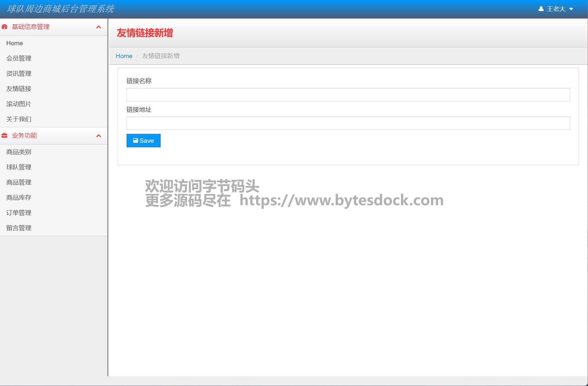This screenshot has width=588, height=386.
Task: Click the briefcase icon beside 业务功能
Action: tap(4, 136)
